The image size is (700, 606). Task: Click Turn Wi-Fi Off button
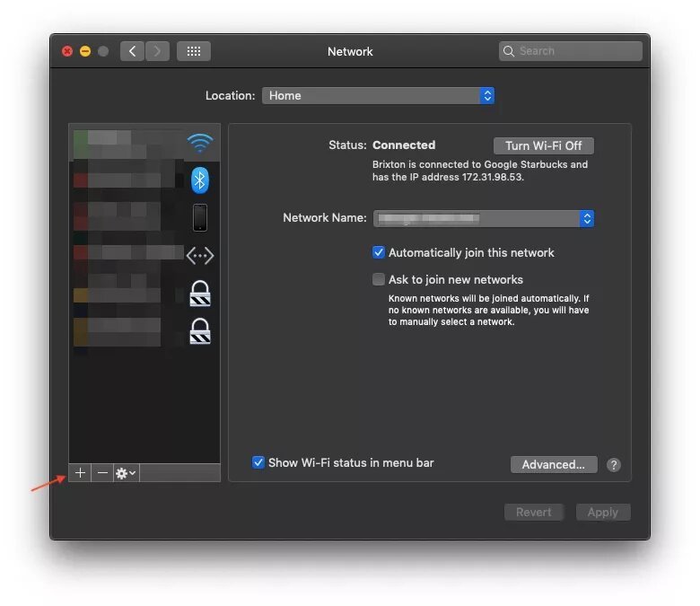543,145
